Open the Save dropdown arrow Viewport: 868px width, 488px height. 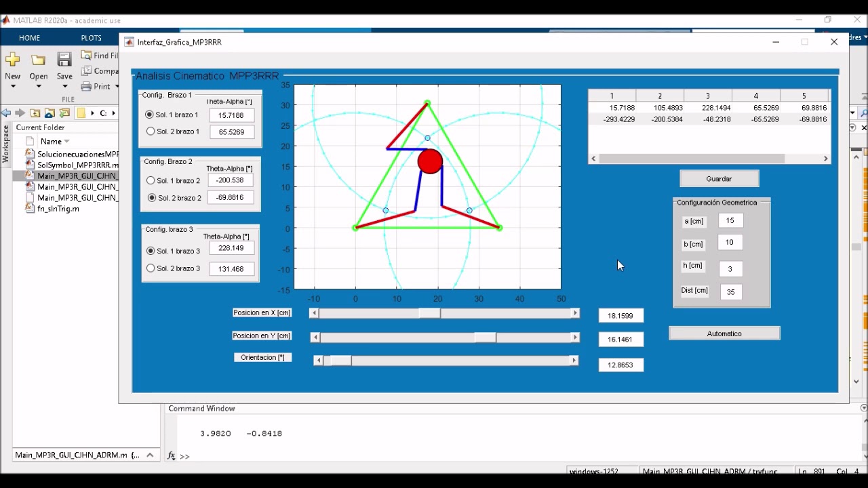(64, 87)
